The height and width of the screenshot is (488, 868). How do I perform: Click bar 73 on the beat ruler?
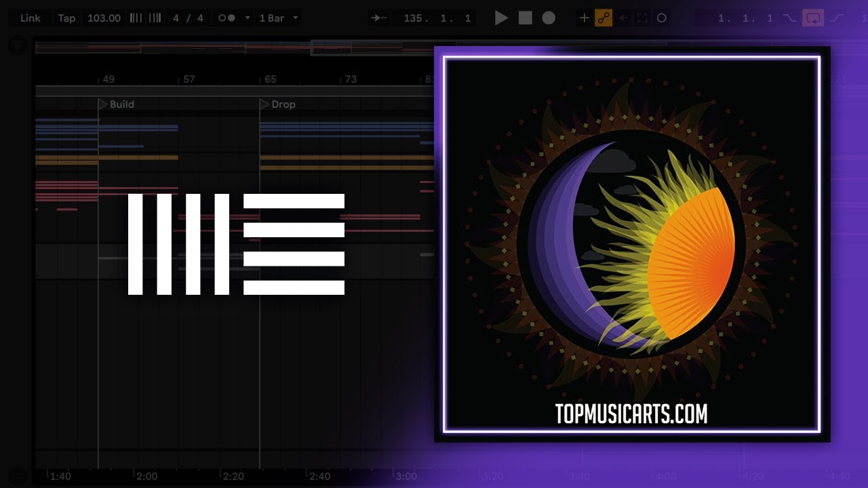351,79
